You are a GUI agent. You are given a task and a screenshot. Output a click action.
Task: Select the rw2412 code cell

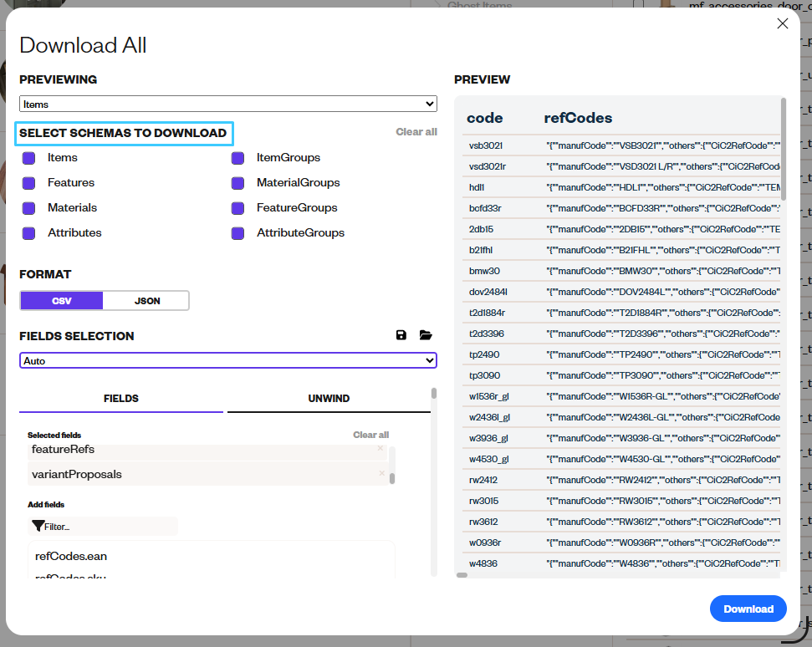pyautogui.click(x=483, y=480)
